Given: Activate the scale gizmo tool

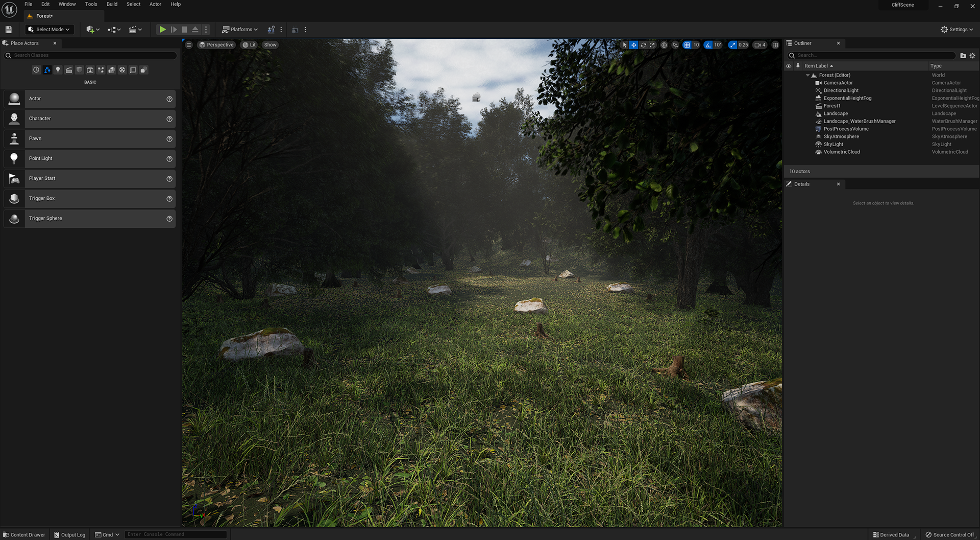Looking at the screenshot, I should (x=652, y=45).
